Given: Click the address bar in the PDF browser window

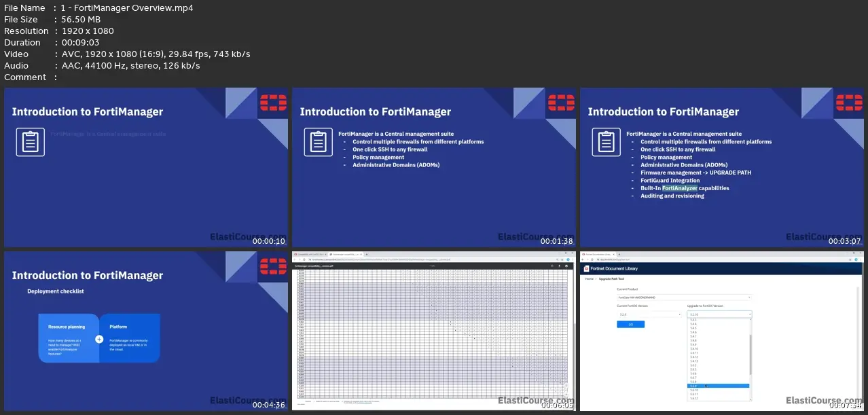Looking at the screenshot, I should point(428,259).
